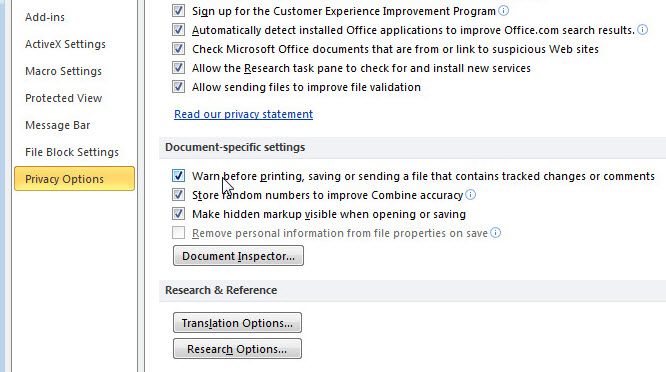Uncheck Check Microsoft Office documents from suspicious sites

point(178,49)
